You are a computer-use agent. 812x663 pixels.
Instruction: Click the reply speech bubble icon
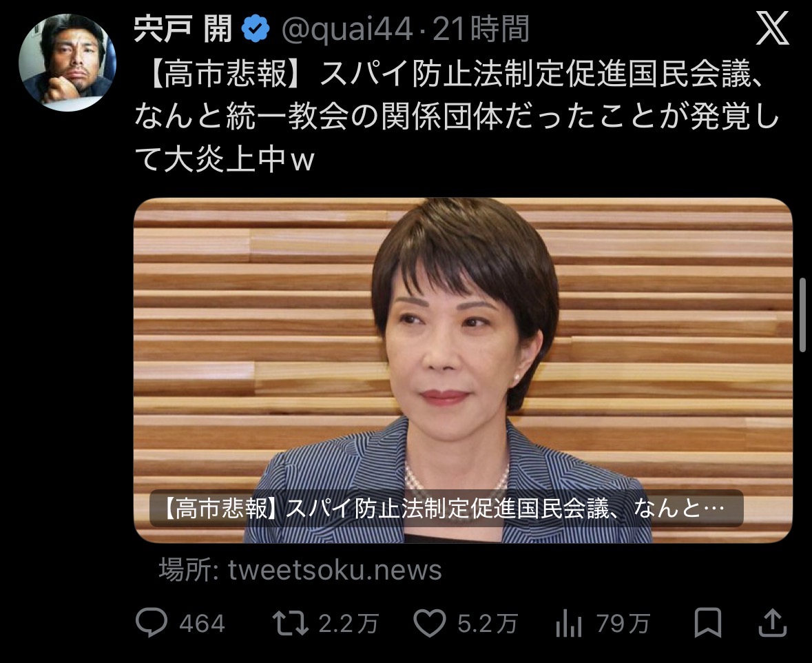pos(152,622)
